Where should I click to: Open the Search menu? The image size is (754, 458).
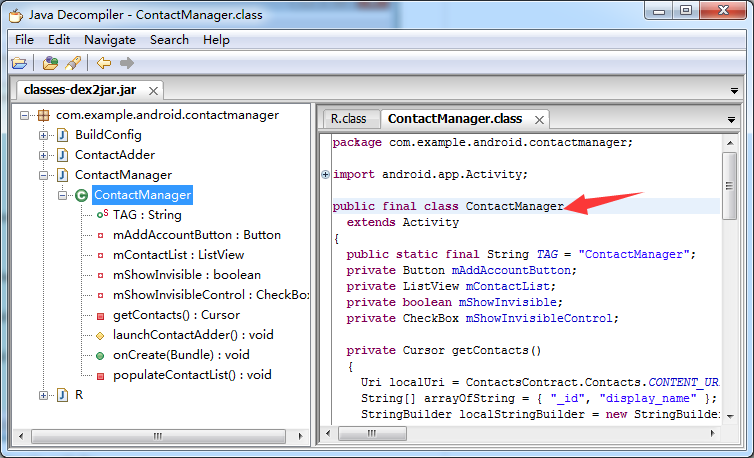pyautogui.click(x=169, y=40)
